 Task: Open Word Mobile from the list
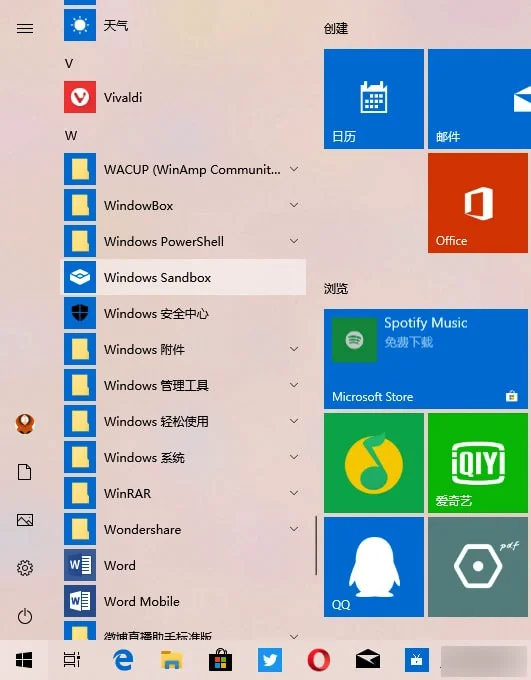pyautogui.click(x=184, y=601)
